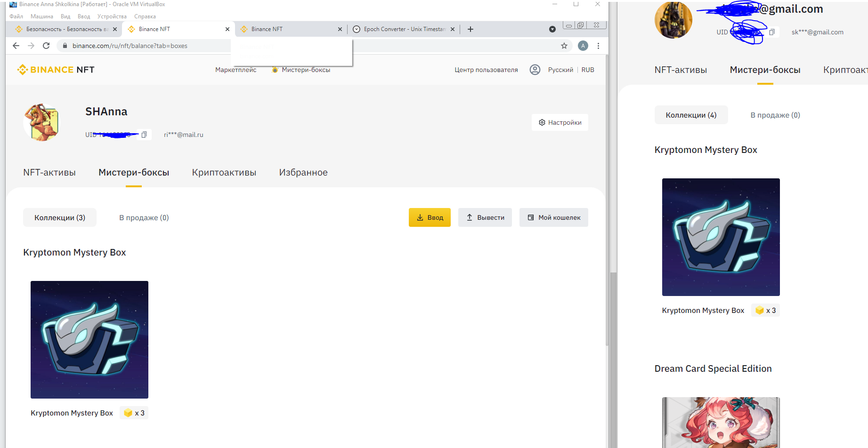Select the NFT-активы tab under SHAnna
Image resolution: width=868 pixels, height=448 pixels.
49,172
